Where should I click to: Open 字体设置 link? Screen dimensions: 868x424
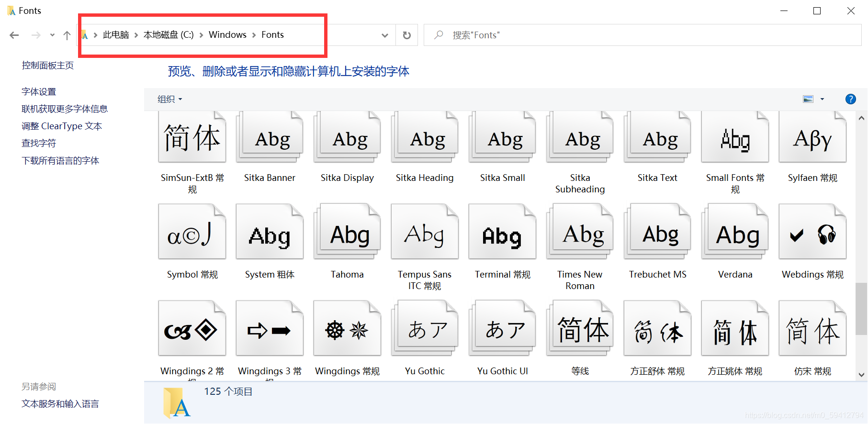[39, 91]
